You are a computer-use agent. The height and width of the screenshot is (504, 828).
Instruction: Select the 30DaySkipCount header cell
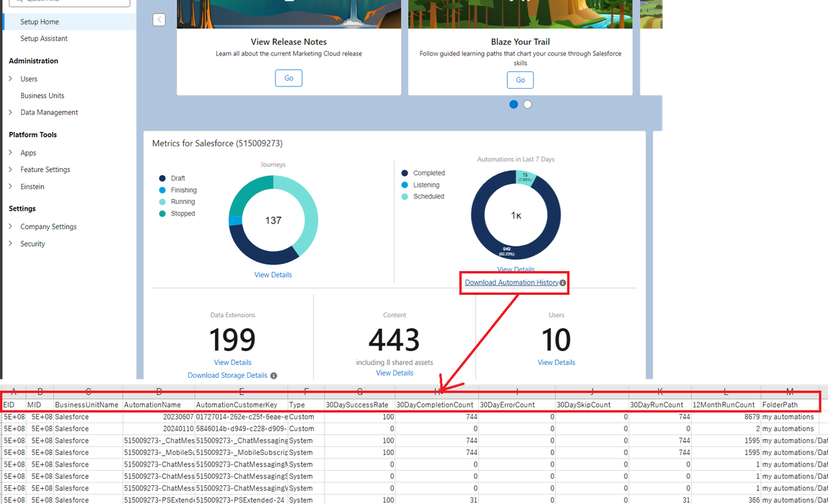pyautogui.click(x=592, y=404)
